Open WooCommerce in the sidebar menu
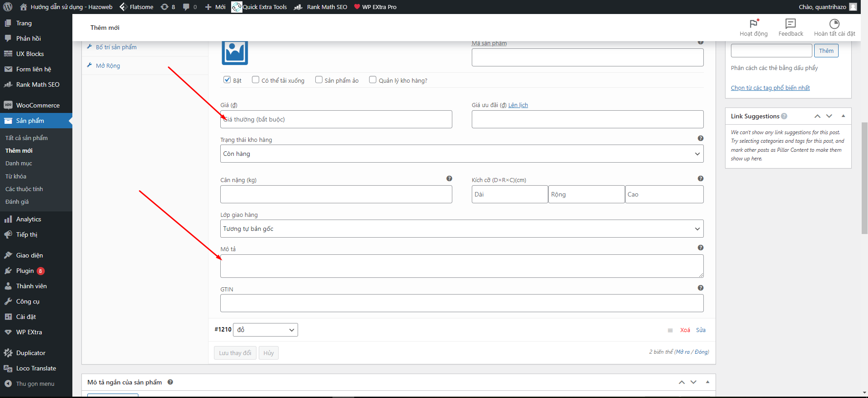868x398 pixels. point(38,105)
